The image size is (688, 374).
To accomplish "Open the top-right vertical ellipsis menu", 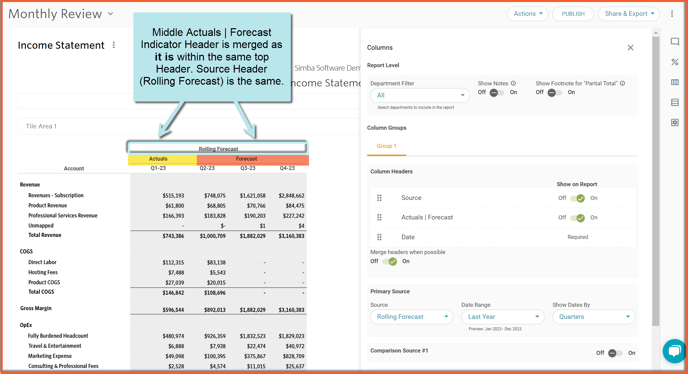I will (x=672, y=14).
